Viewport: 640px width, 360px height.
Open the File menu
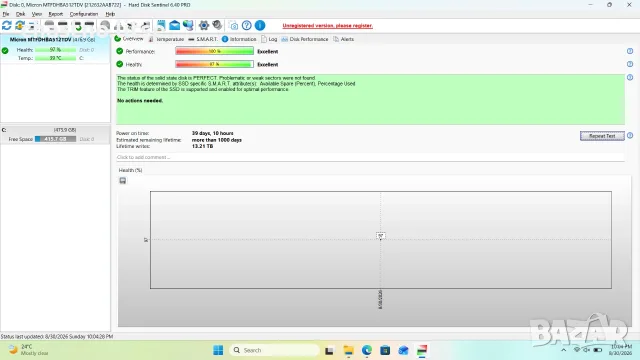[x=6, y=14]
